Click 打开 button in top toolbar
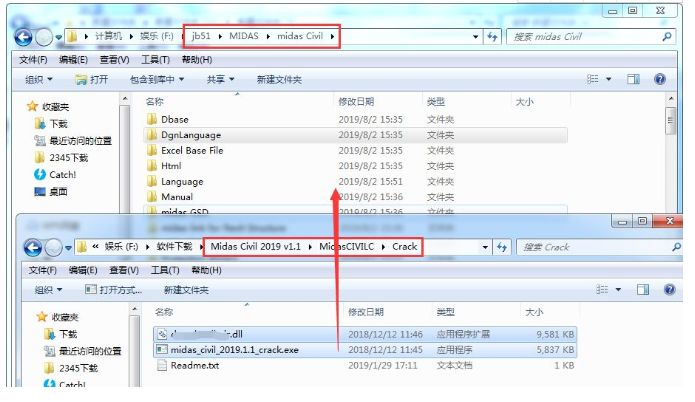The image size is (695, 402). point(92,80)
